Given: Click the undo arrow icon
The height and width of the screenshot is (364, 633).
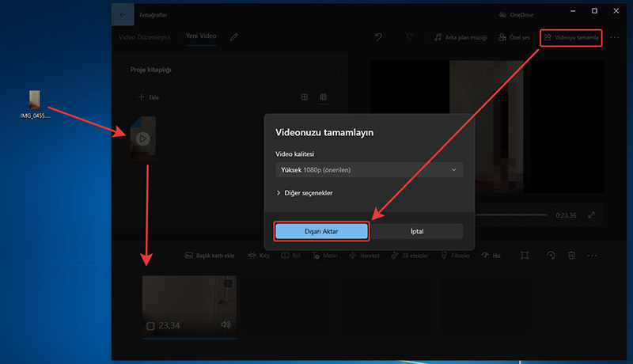Looking at the screenshot, I should 379,37.
